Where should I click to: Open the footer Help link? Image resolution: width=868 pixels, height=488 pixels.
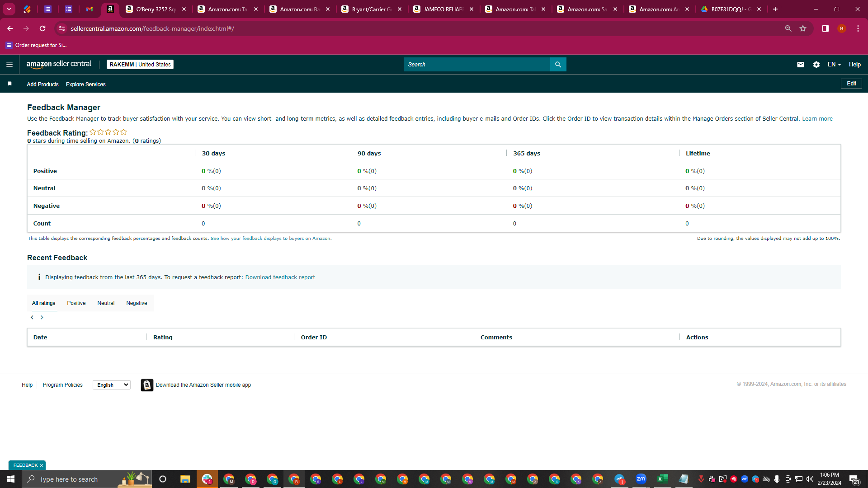(x=27, y=385)
